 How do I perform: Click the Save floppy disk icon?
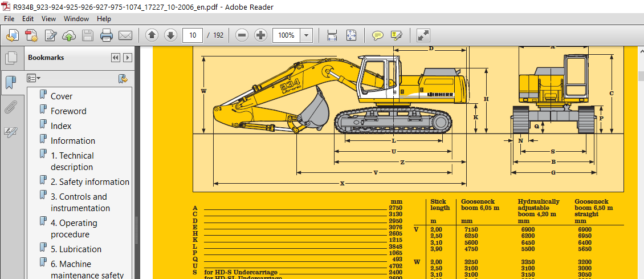(88, 35)
